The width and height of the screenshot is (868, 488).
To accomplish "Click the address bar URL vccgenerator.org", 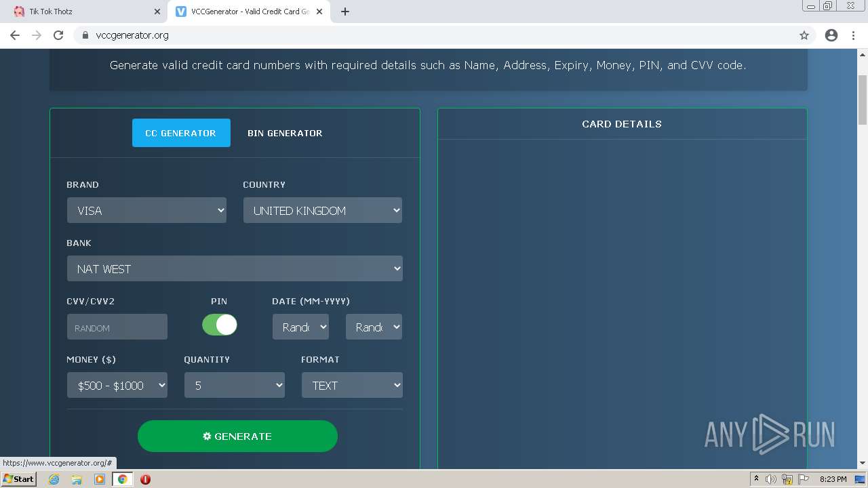I will pos(132,35).
